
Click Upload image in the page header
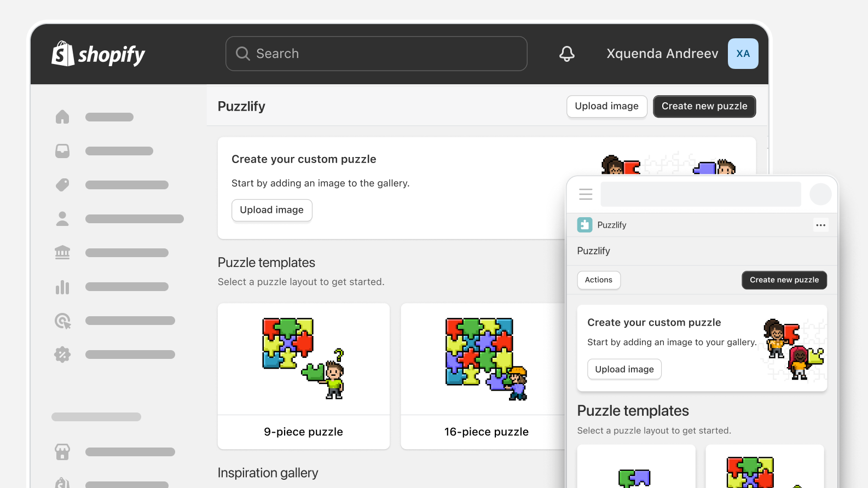(606, 106)
